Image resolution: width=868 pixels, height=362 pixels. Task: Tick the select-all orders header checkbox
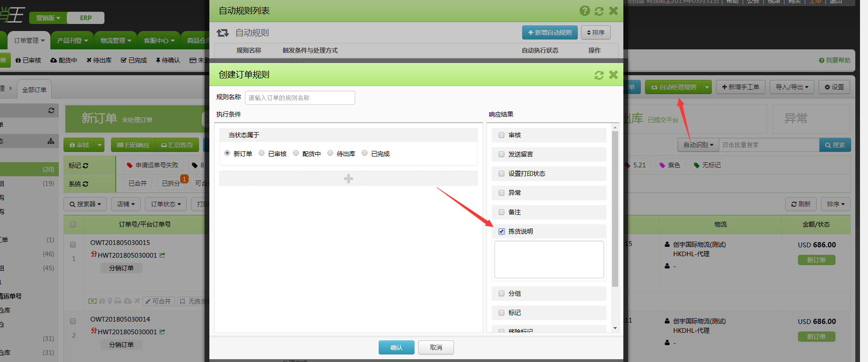(73, 224)
